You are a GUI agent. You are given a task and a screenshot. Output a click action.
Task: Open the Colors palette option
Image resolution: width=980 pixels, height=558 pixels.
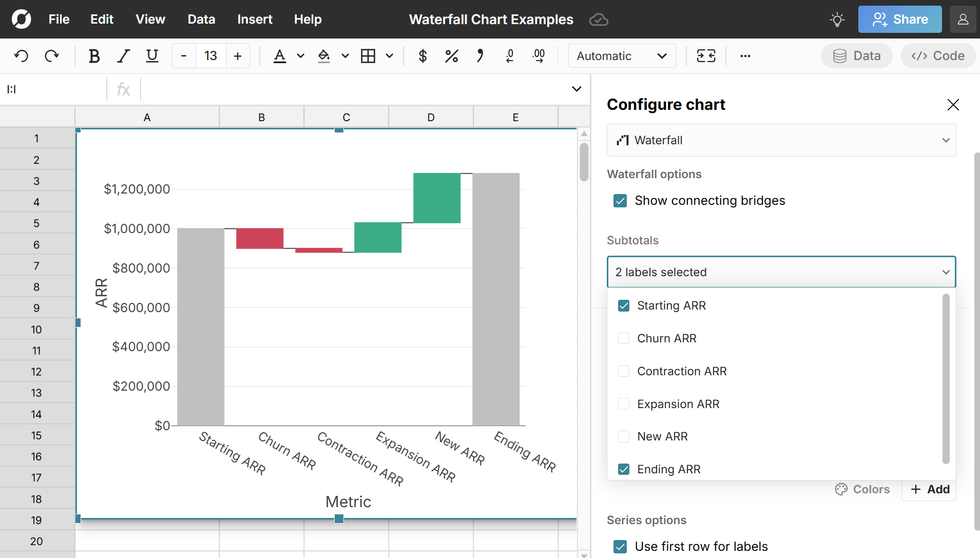pos(862,489)
